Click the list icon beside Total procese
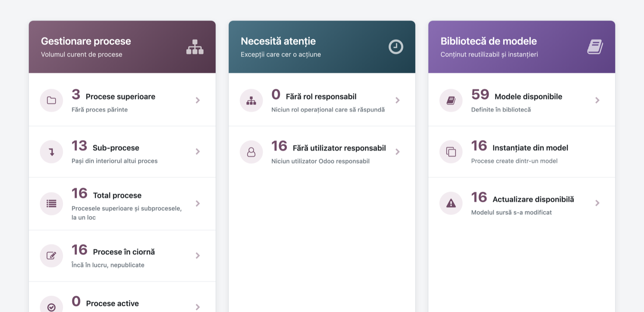 (x=52, y=204)
